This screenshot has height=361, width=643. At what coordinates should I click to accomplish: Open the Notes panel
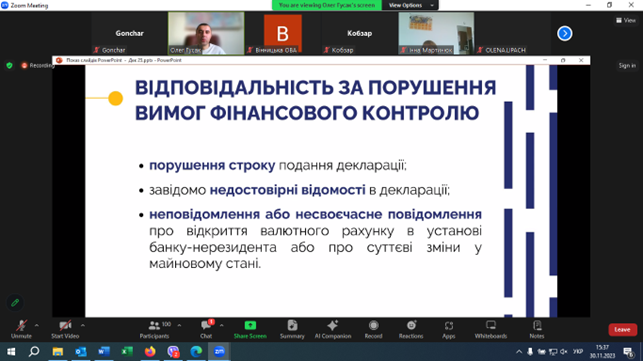point(537,329)
